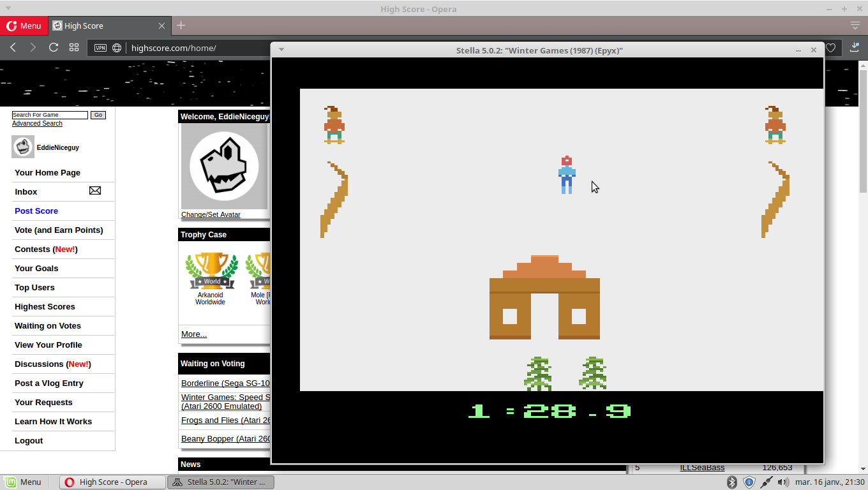This screenshot has width=868, height=490.
Task: Open Waiting on Votes in sidebar
Action: click(x=48, y=325)
